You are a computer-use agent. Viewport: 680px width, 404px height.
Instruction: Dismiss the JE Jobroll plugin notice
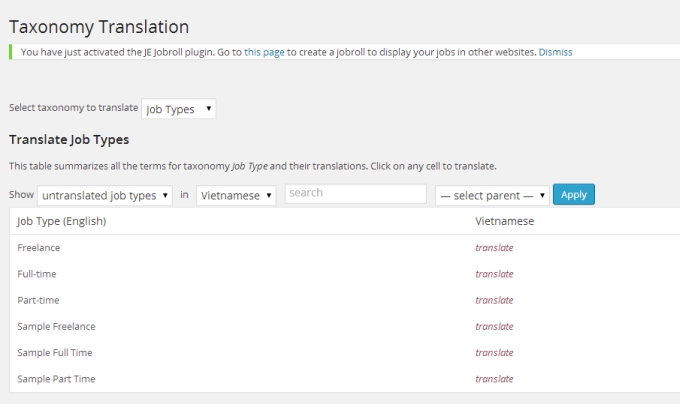[555, 51]
